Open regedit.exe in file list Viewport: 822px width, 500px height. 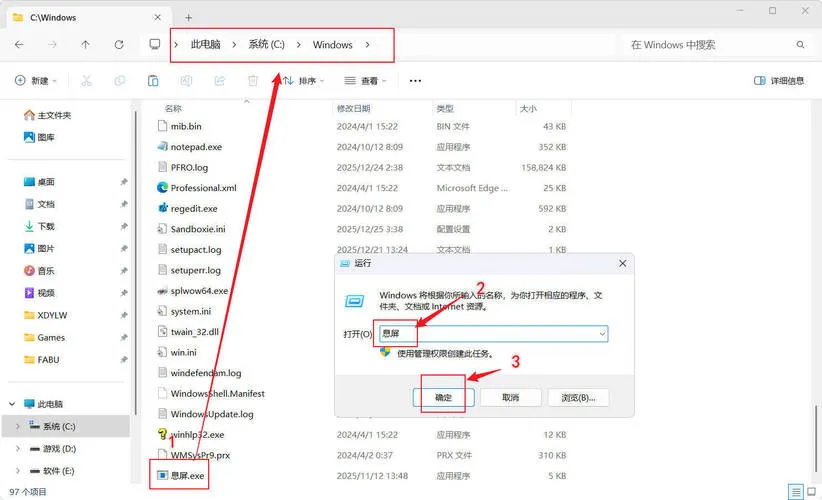click(x=194, y=209)
